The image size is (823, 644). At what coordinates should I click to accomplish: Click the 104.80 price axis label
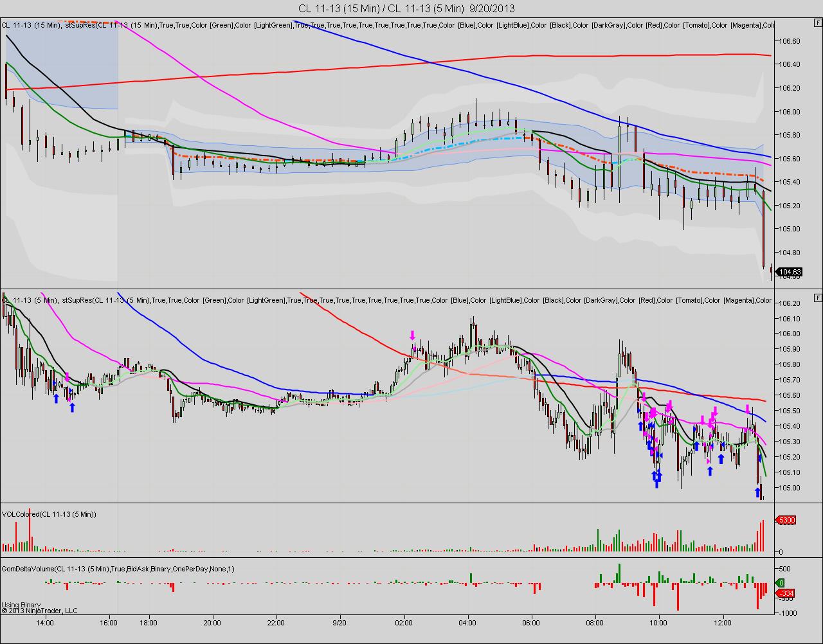point(789,253)
